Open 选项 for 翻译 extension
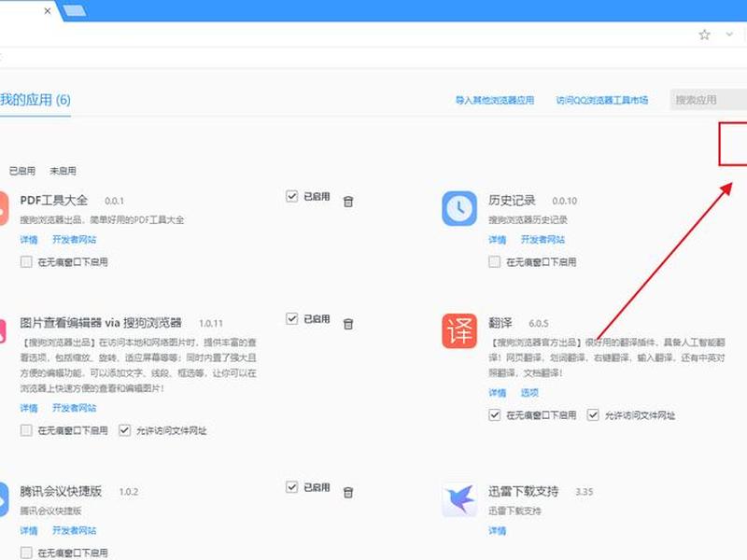Viewport: 747px width, 560px height. click(x=529, y=393)
